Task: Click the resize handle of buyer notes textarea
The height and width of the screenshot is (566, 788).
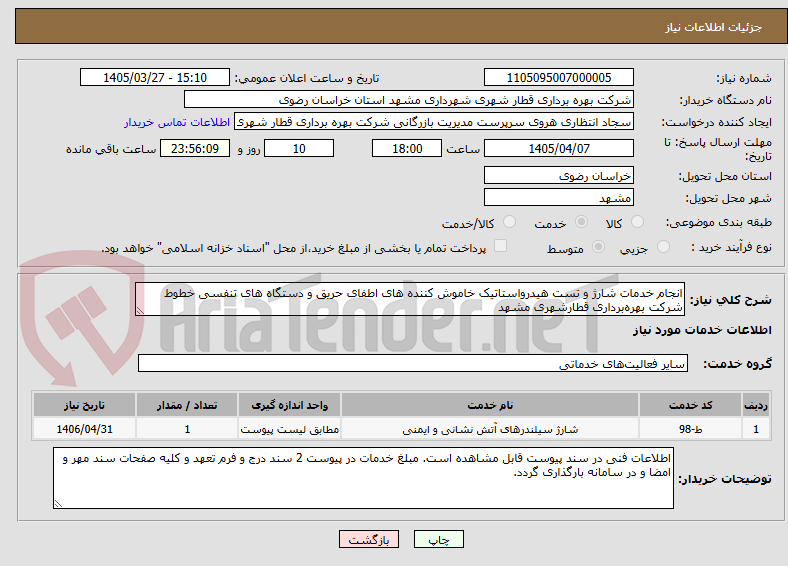Action: 58,504
